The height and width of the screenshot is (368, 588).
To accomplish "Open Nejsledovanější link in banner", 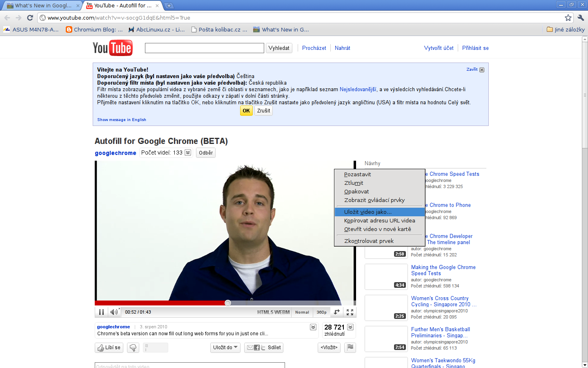I will pos(358,89).
